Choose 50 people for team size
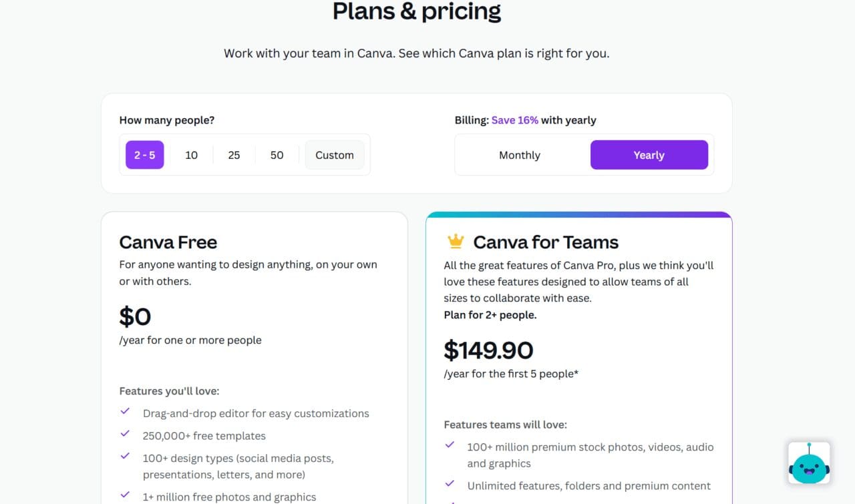The image size is (855, 504). point(277,154)
